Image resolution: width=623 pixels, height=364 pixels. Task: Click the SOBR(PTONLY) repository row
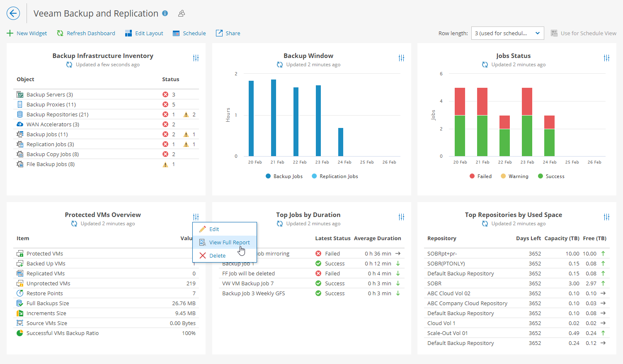click(x=517, y=263)
